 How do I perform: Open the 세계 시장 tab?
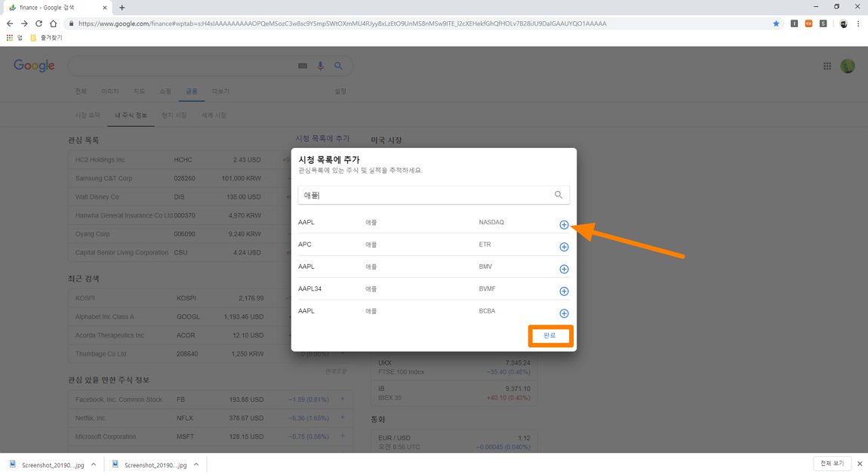[x=214, y=115]
